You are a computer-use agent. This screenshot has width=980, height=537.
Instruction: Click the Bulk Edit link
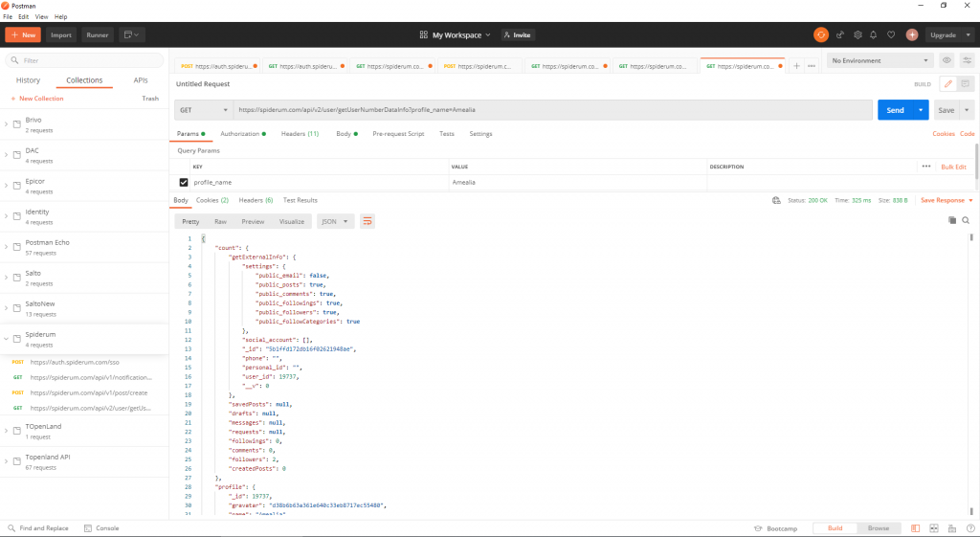point(954,167)
